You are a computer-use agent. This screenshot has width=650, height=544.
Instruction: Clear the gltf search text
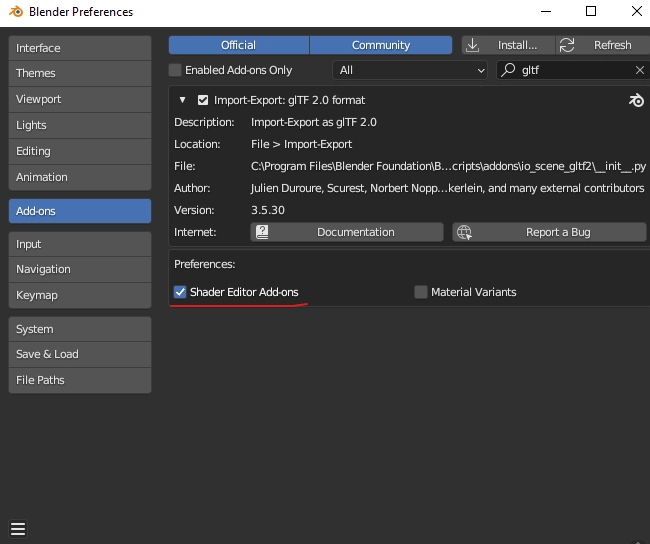[640, 70]
